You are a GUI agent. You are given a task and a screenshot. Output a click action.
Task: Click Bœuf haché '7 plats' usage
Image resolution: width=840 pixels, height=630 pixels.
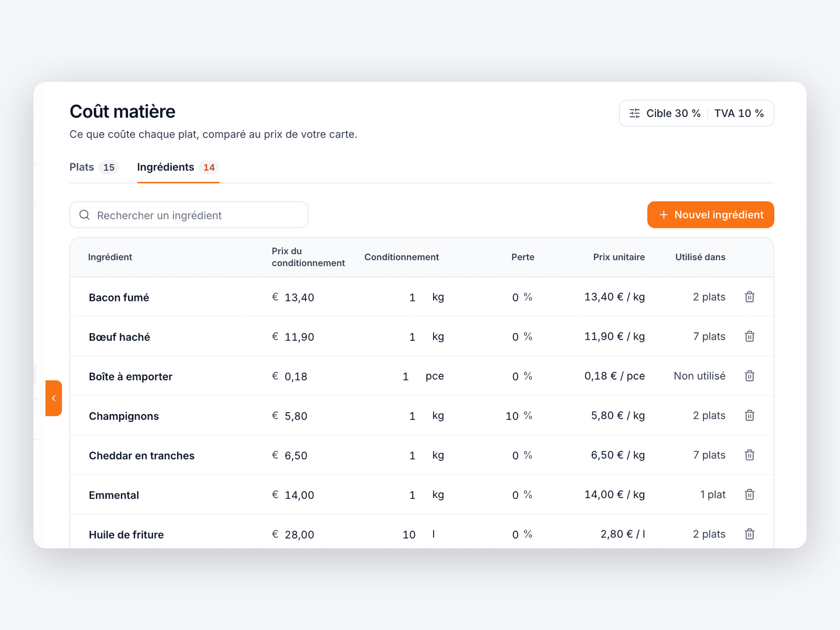709,337
